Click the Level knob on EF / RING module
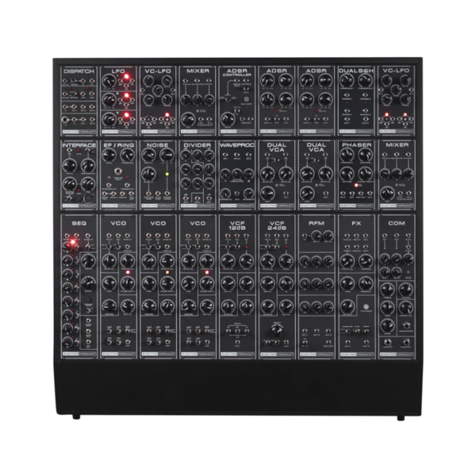Screen dimensions: 476x476 (109, 155)
